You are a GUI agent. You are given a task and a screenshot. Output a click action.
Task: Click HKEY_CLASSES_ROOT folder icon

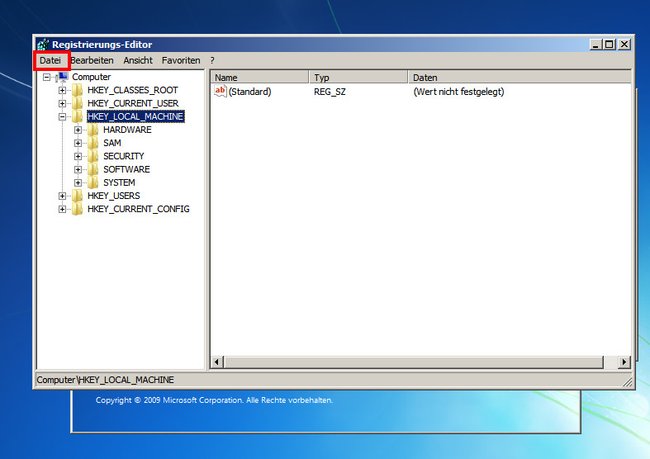78,90
